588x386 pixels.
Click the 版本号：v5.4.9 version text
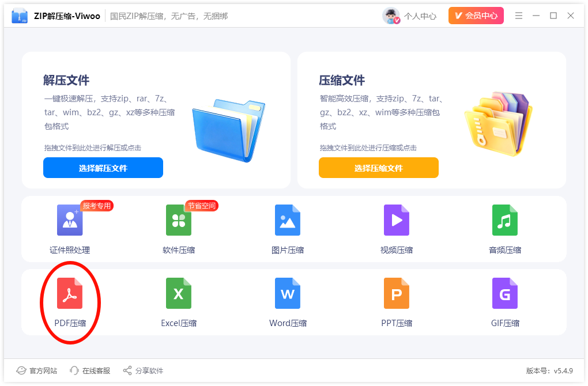pos(549,370)
